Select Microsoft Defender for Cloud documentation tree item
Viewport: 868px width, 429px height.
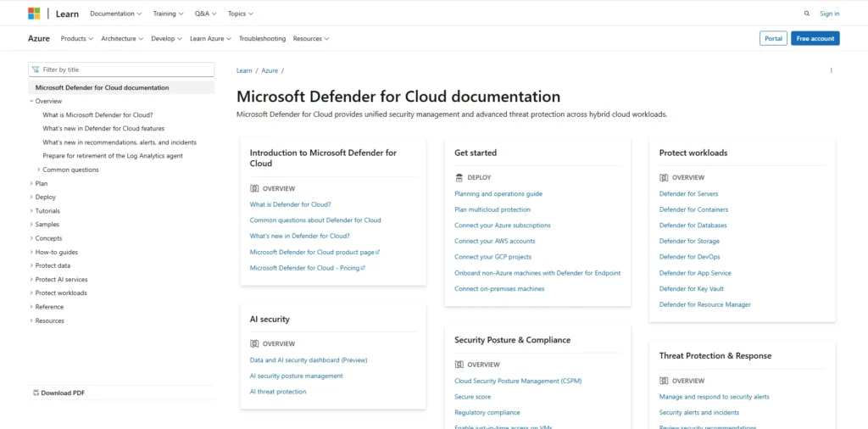121,87
